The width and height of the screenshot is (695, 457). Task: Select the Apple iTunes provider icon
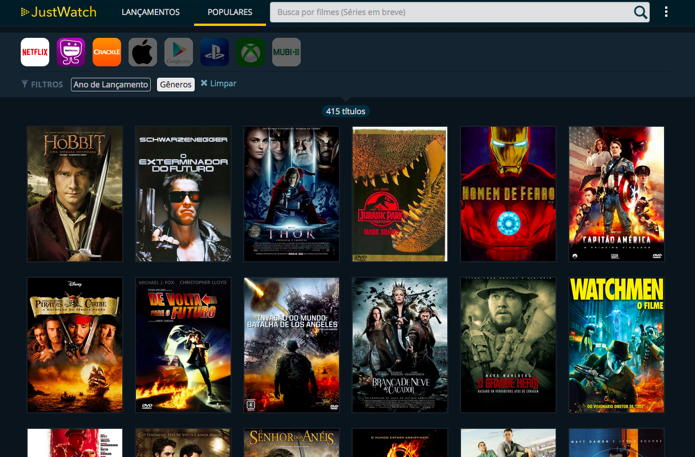pyautogui.click(x=143, y=52)
